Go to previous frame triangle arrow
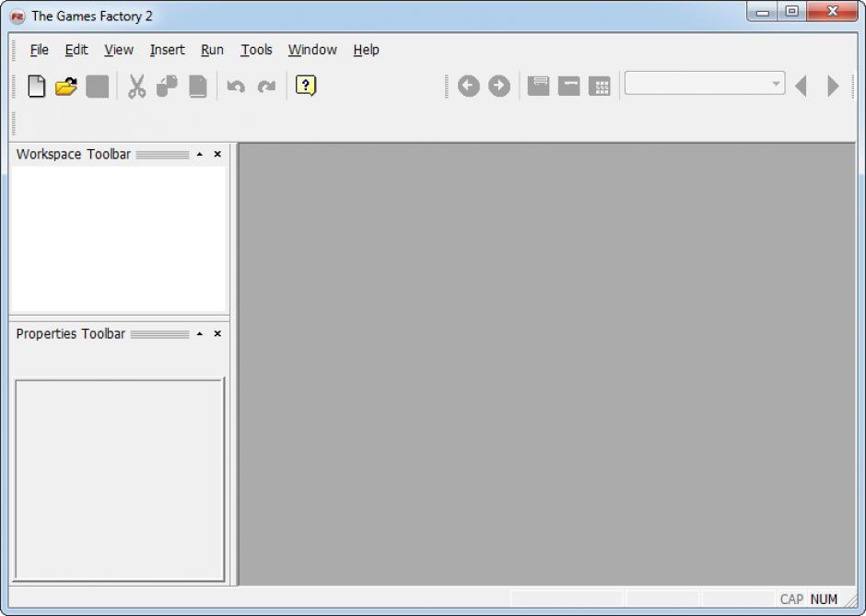Image resolution: width=866 pixels, height=616 pixels. 801,87
